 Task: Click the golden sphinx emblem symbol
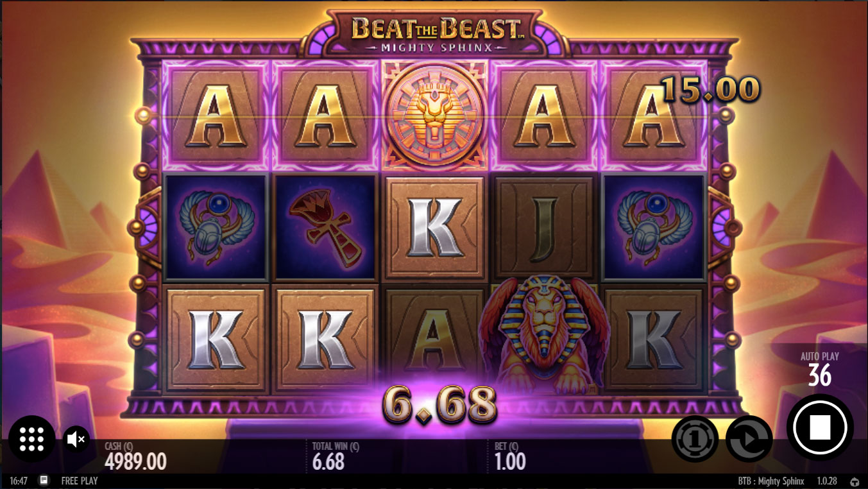click(436, 116)
